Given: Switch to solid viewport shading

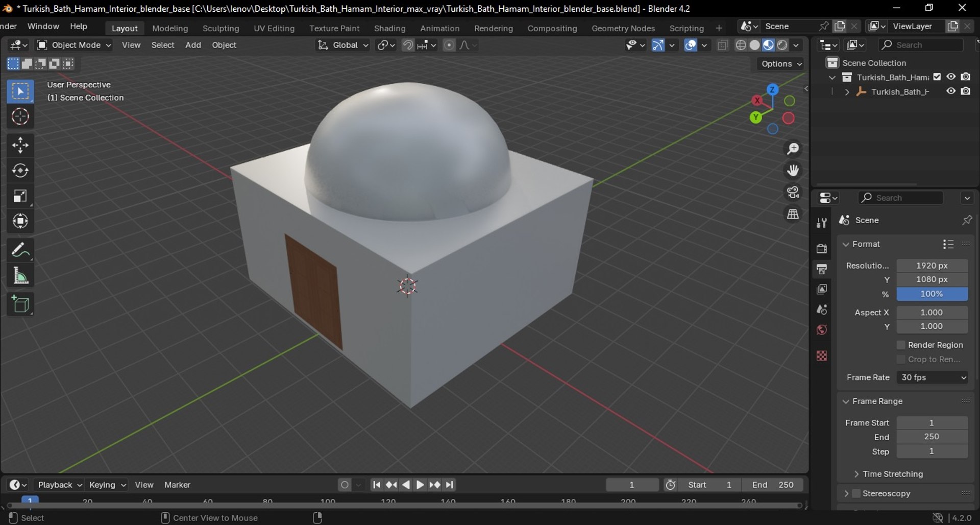Looking at the screenshot, I should [755, 45].
